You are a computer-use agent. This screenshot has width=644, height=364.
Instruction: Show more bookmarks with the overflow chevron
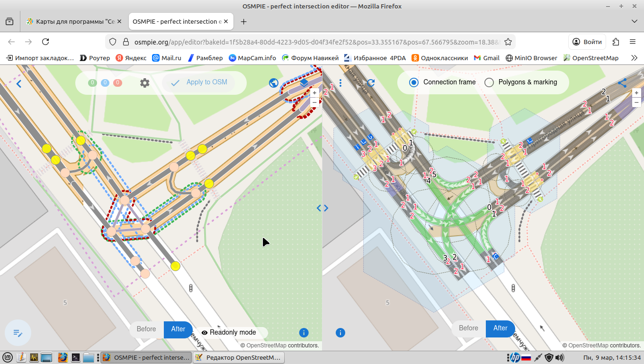(635, 58)
